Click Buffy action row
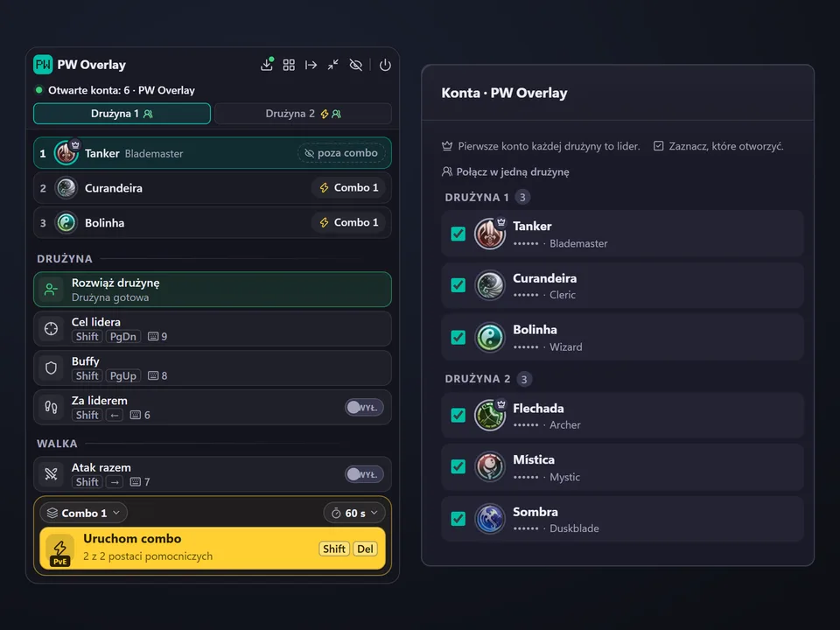The height and width of the screenshot is (630, 840). [x=212, y=368]
